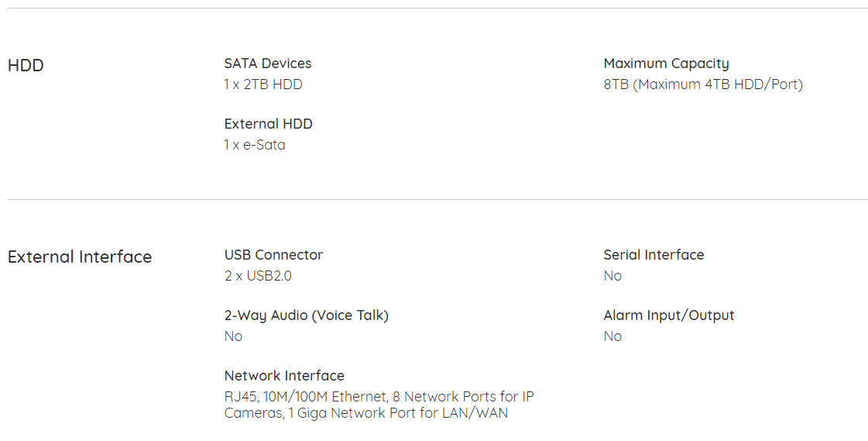Screen dimensions: 868x441
Task: Select the USB Connector label
Action: coord(273,255)
